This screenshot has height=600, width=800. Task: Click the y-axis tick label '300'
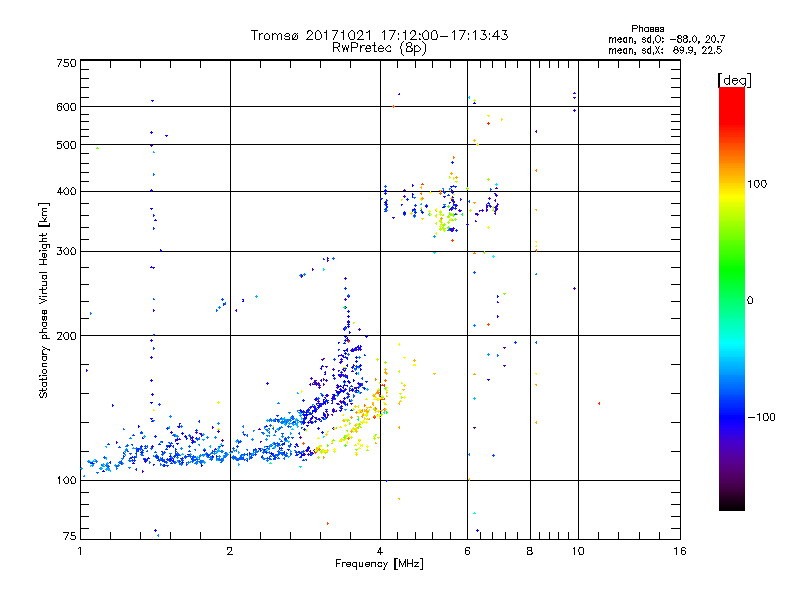(66, 252)
